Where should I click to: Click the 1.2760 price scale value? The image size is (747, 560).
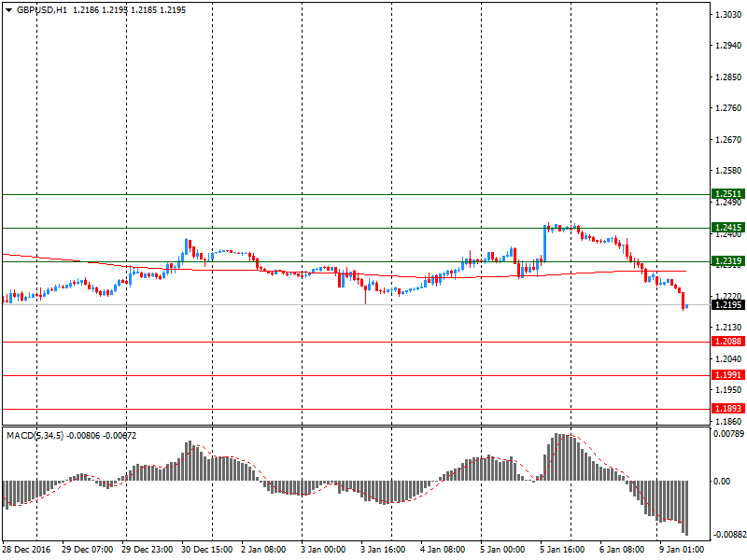pos(728,108)
